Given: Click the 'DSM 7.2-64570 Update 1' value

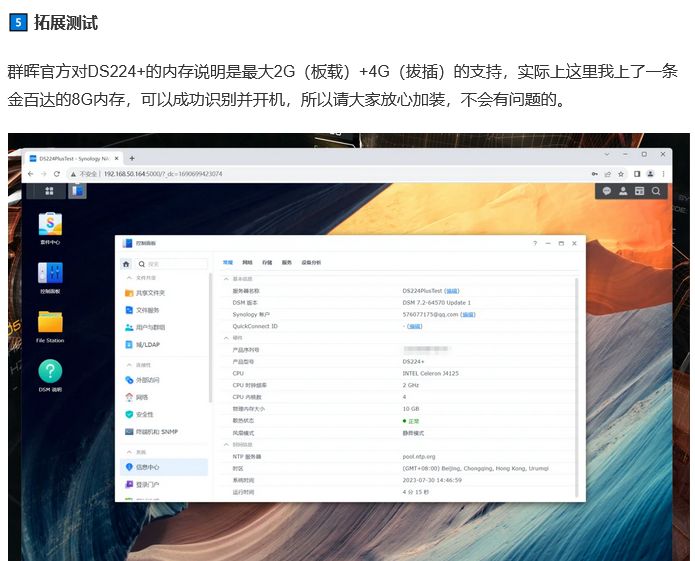Looking at the screenshot, I should click(436, 303).
